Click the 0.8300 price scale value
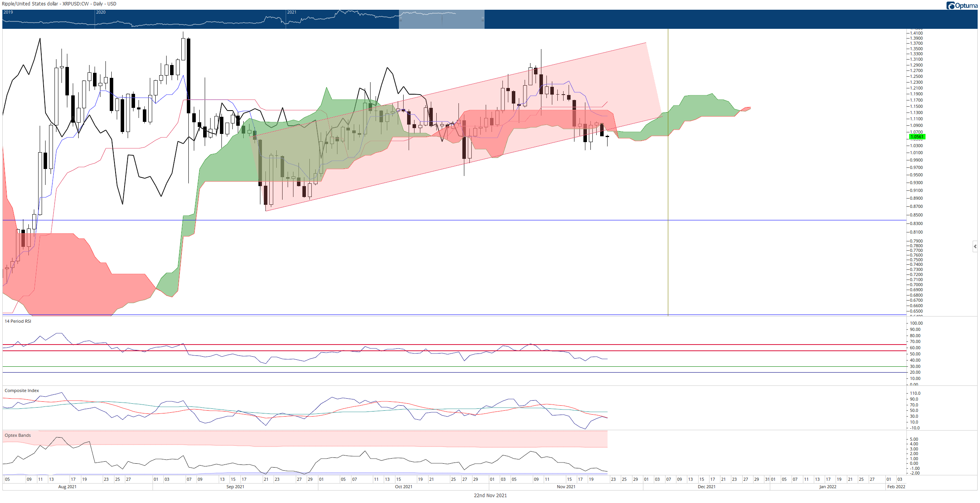This screenshot has height=503, width=980. [x=916, y=223]
